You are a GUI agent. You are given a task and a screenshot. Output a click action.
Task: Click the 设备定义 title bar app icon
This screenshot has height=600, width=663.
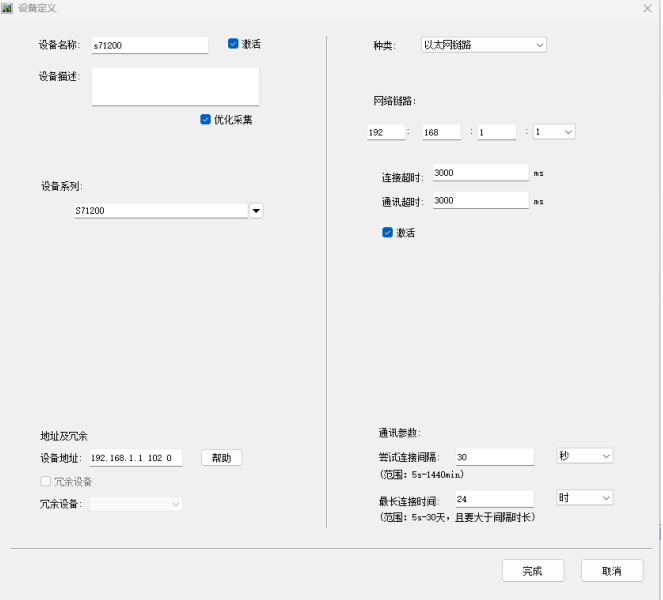[x=7, y=8]
